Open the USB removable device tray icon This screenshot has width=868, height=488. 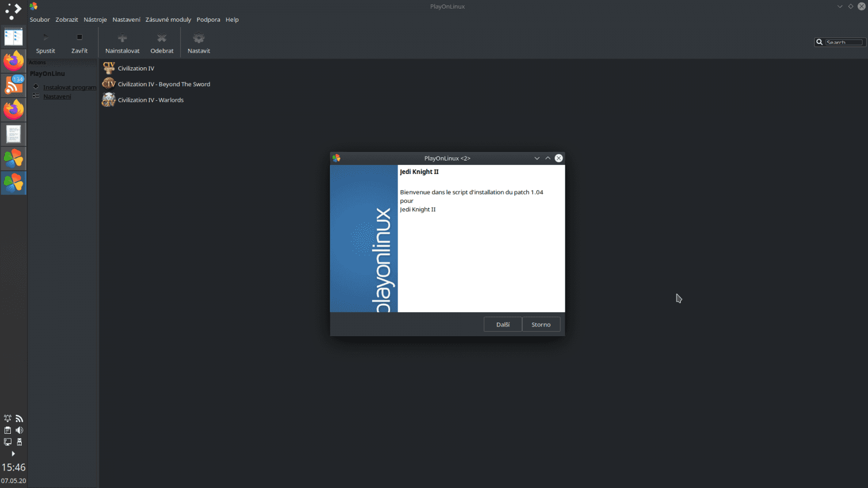pyautogui.click(x=20, y=442)
